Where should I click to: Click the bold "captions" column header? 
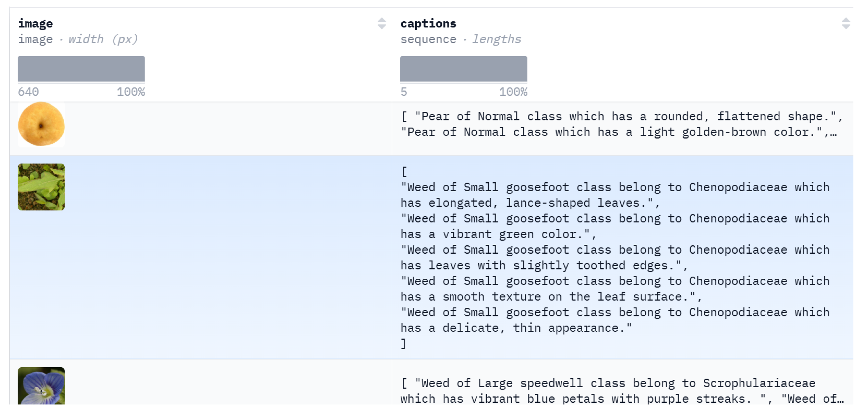428,23
